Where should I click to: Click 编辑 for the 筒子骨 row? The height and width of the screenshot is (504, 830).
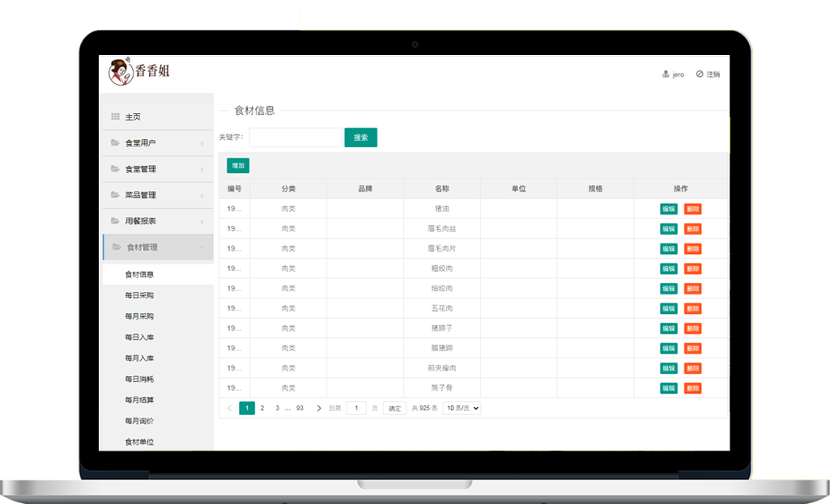669,388
